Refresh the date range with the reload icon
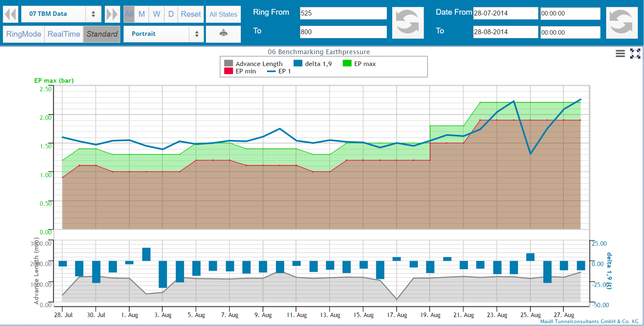Image resolution: width=644 pixels, height=326 pixels. (x=621, y=23)
